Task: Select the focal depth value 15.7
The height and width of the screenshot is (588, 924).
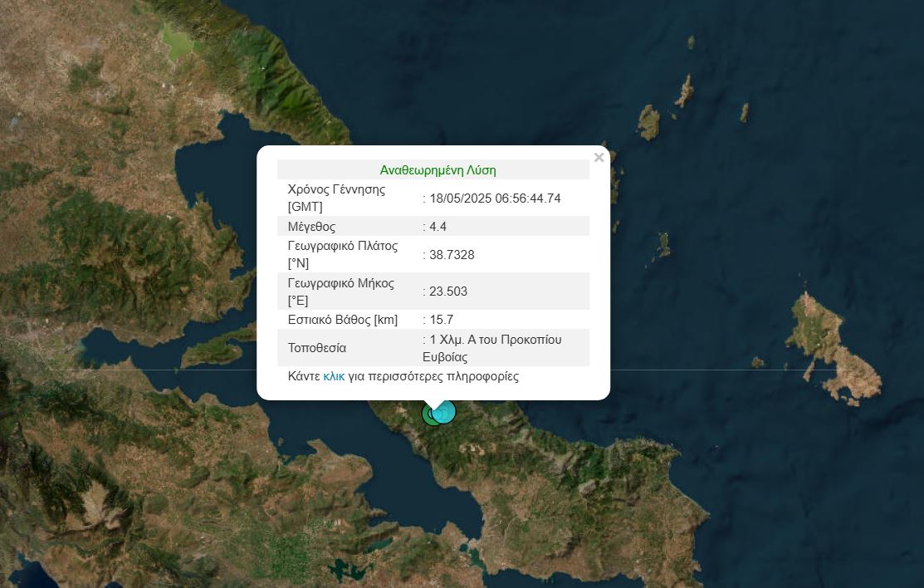Action: [x=442, y=320]
